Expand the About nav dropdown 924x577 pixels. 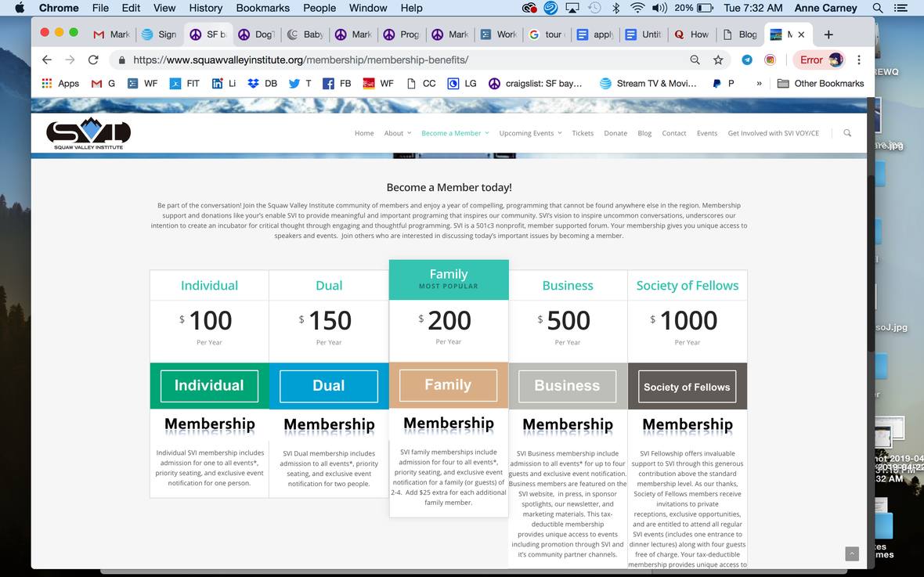click(398, 133)
